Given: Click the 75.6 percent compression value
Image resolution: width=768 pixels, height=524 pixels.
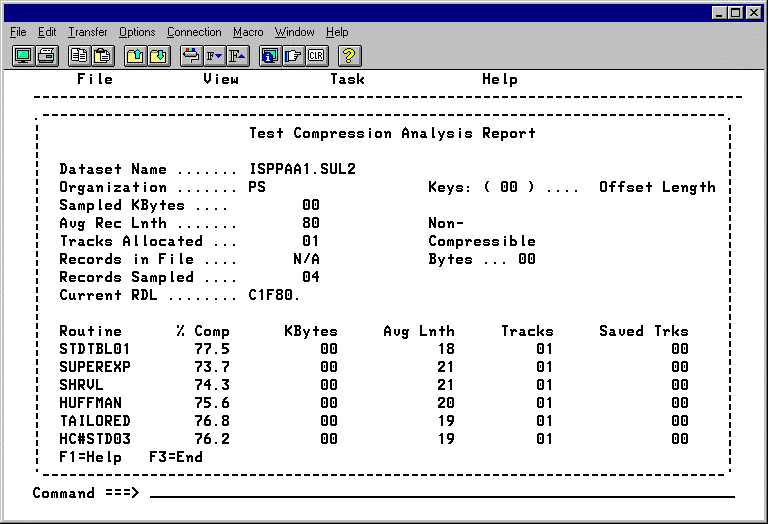Looking at the screenshot, I should (212, 403).
